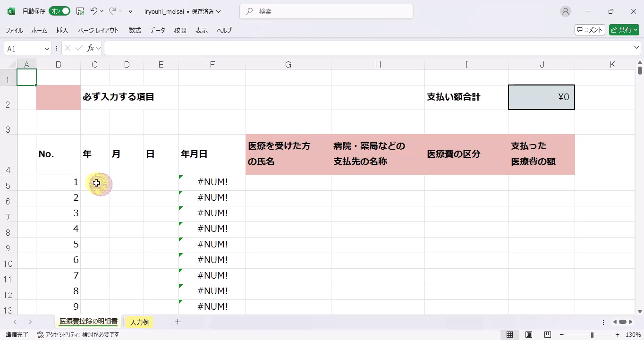Open the コメント comments button
This screenshot has height=340, width=644.
pyautogui.click(x=590, y=30)
